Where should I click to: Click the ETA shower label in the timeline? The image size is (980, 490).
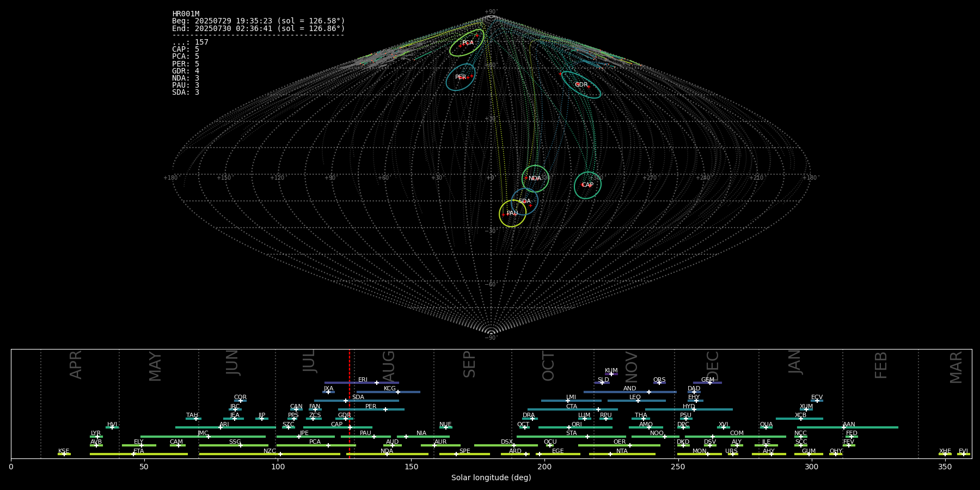pyautogui.click(x=139, y=451)
